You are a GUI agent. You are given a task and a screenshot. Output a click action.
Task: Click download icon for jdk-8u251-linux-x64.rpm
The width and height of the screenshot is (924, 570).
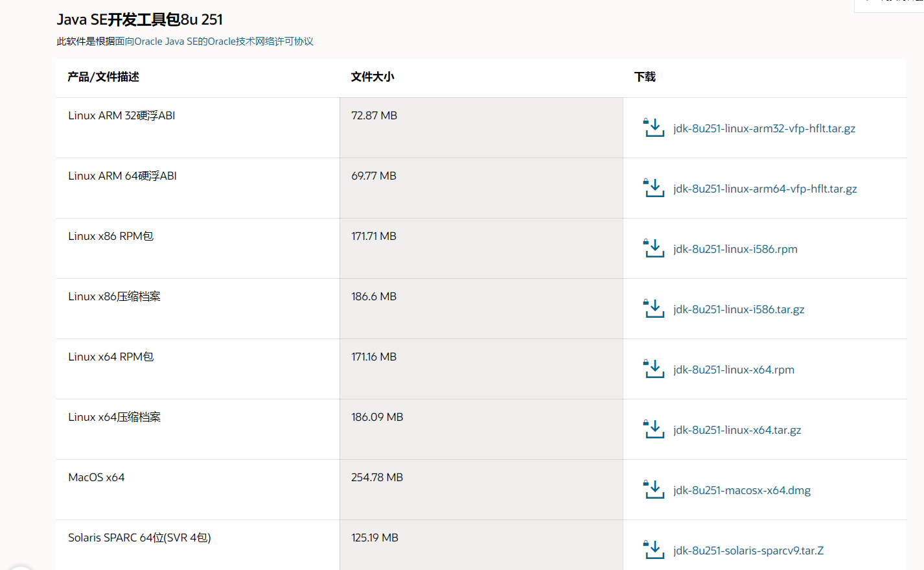(x=654, y=369)
